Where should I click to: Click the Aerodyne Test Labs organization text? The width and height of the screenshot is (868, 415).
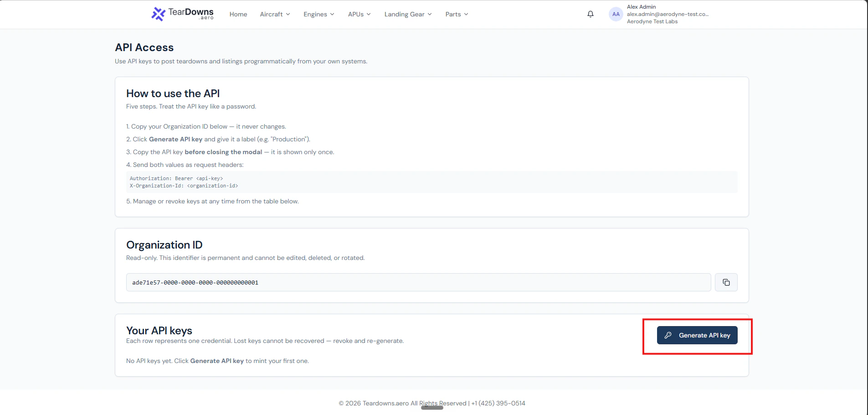coord(652,21)
